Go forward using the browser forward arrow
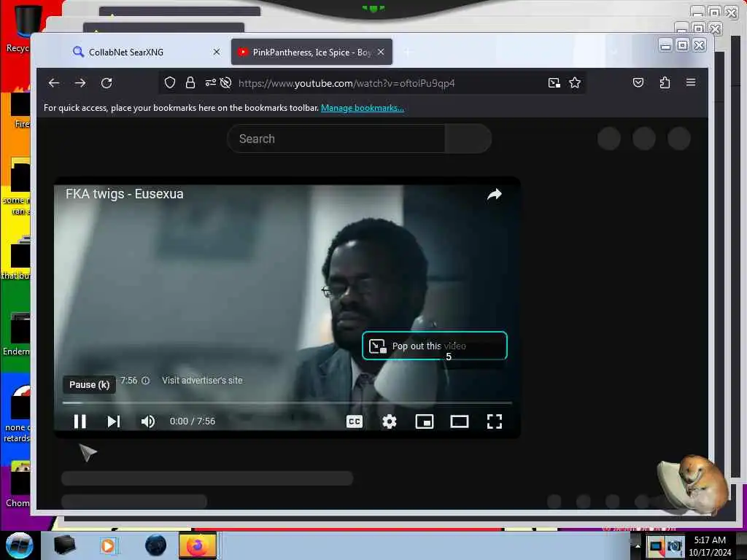 [x=80, y=83]
